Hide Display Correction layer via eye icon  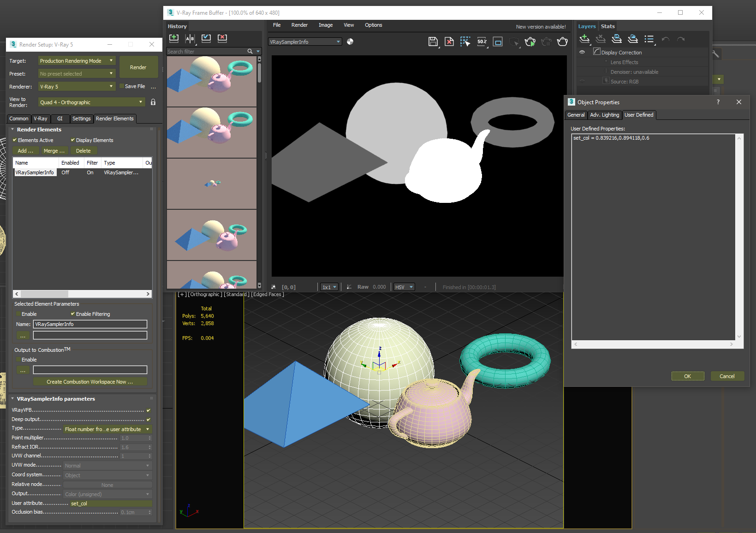click(582, 52)
